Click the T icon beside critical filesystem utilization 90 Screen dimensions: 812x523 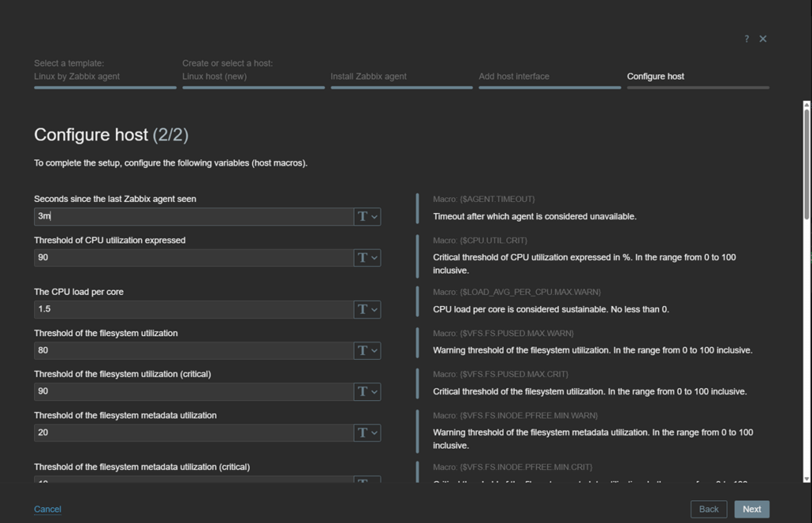coord(362,391)
